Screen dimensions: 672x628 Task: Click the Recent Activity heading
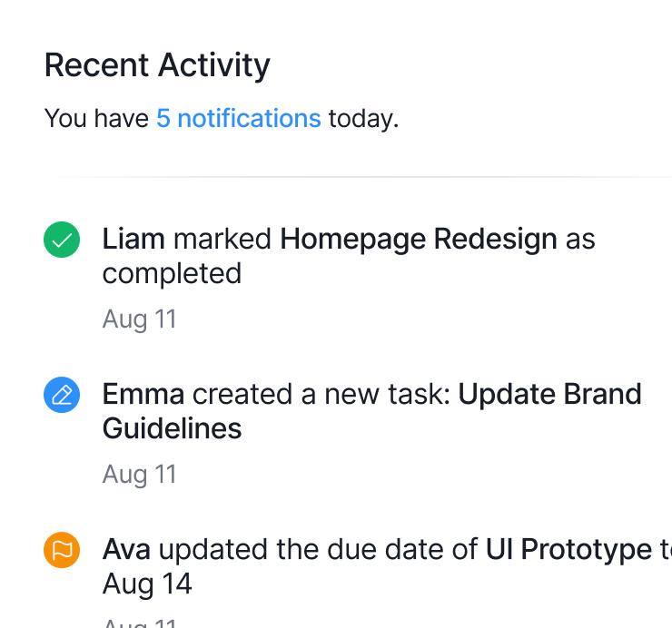(157, 65)
